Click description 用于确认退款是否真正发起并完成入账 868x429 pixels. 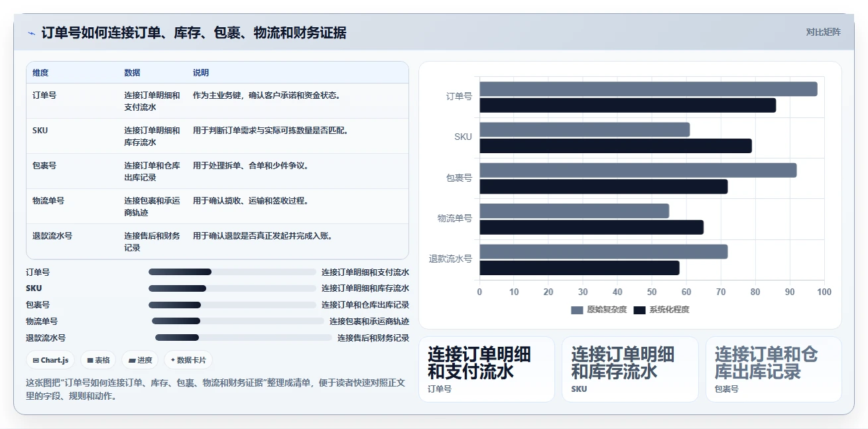[263, 236]
